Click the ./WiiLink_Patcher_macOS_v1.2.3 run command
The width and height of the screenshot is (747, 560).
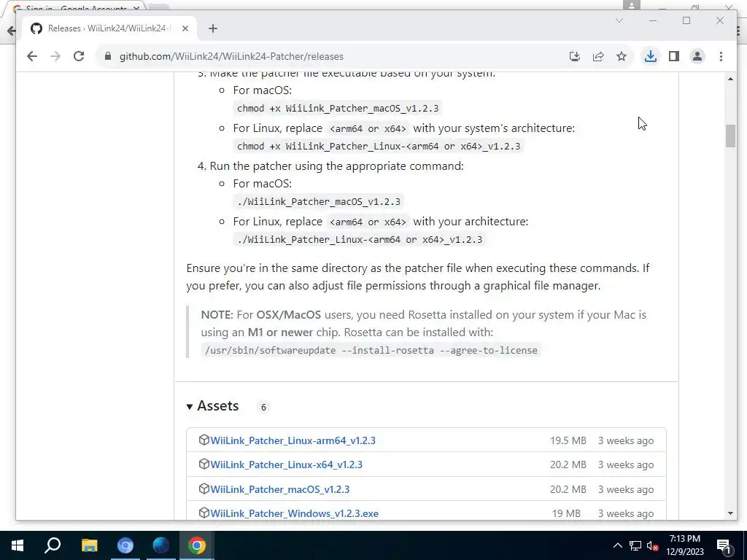pyautogui.click(x=319, y=202)
